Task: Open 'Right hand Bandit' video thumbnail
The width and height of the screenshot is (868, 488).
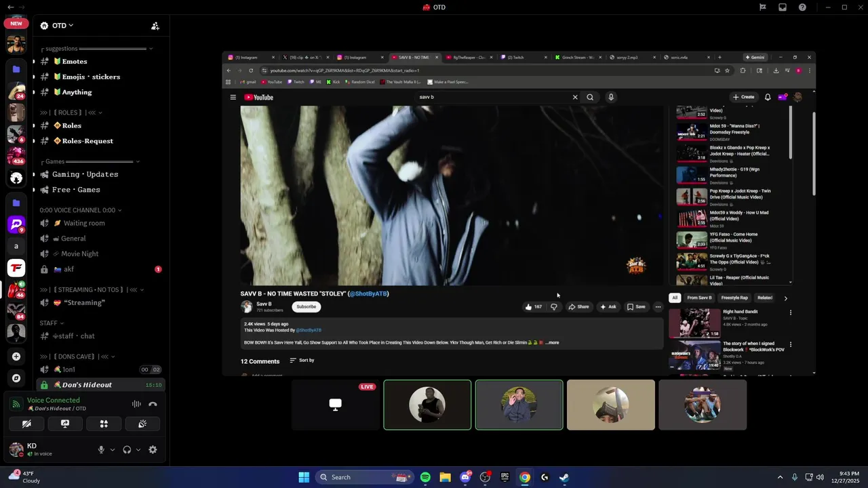Action: click(694, 323)
